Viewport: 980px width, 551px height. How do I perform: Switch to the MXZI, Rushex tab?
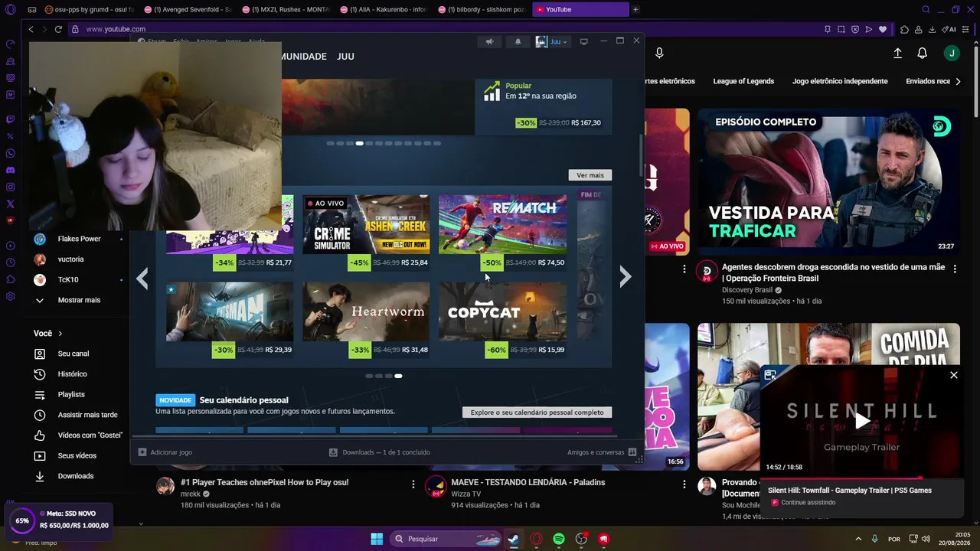[x=285, y=9]
